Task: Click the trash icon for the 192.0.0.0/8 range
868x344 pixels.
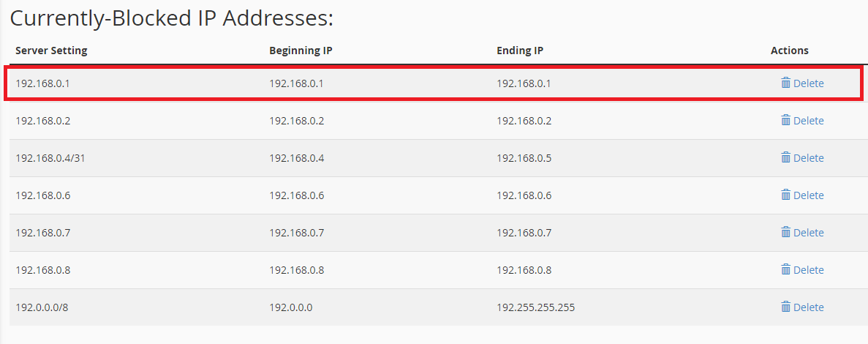Action: click(x=786, y=307)
